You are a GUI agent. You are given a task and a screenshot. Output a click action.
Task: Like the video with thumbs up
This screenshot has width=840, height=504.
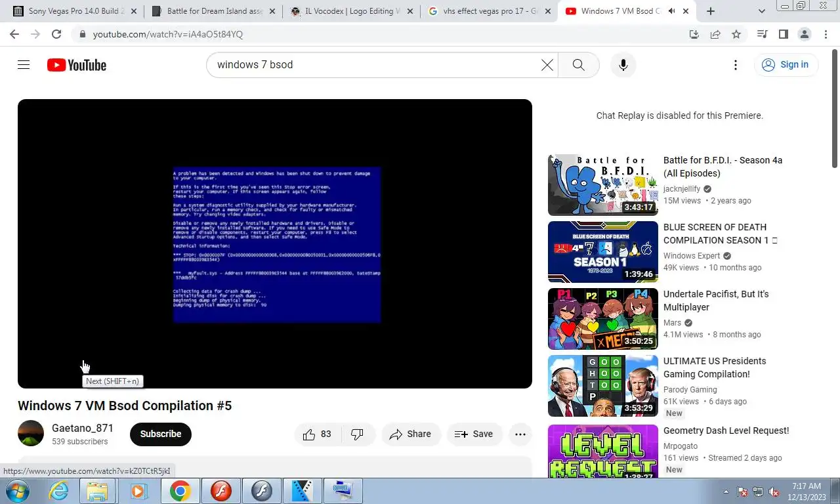[317, 434]
